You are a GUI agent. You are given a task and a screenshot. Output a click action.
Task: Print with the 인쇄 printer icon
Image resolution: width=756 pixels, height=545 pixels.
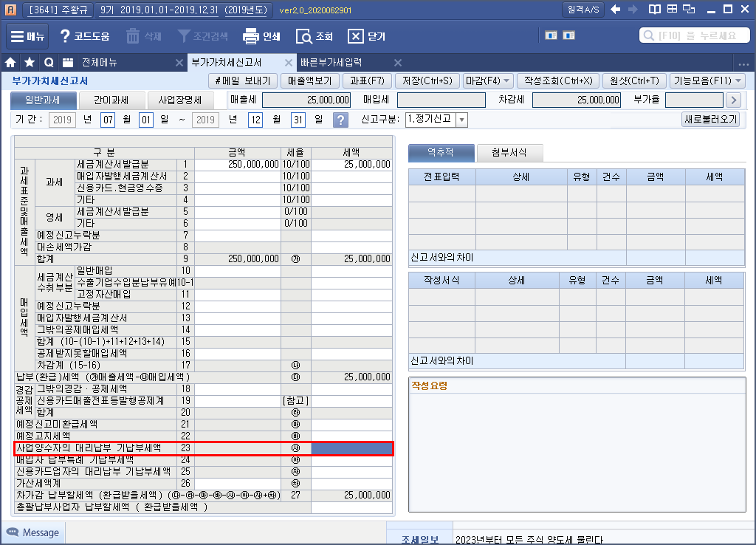[x=251, y=36]
